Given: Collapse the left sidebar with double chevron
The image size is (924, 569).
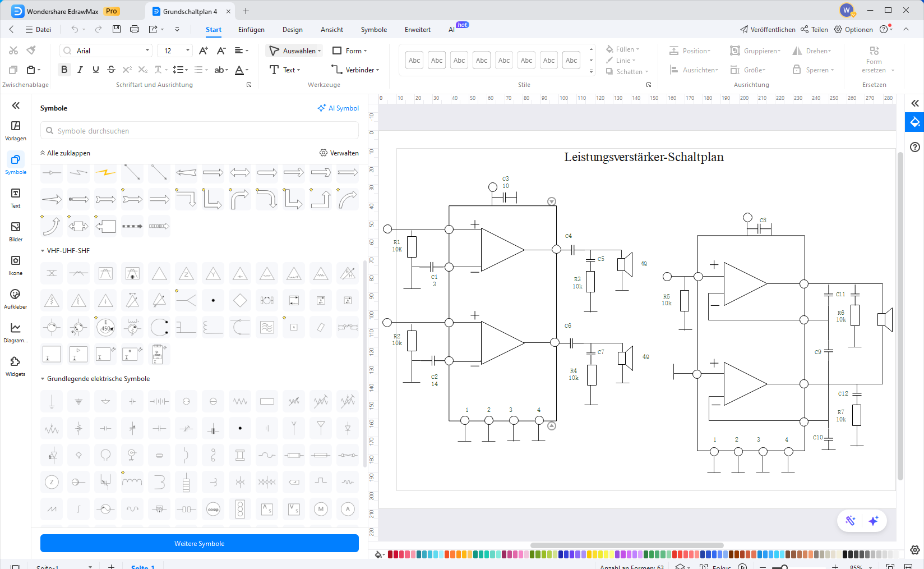Looking at the screenshot, I should point(16,105).
